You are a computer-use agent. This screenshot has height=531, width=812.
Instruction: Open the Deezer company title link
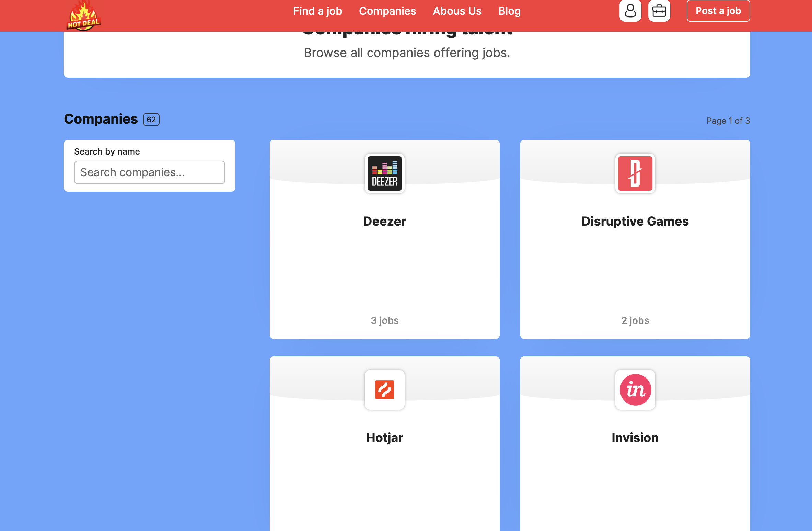(x=384, y=221)
